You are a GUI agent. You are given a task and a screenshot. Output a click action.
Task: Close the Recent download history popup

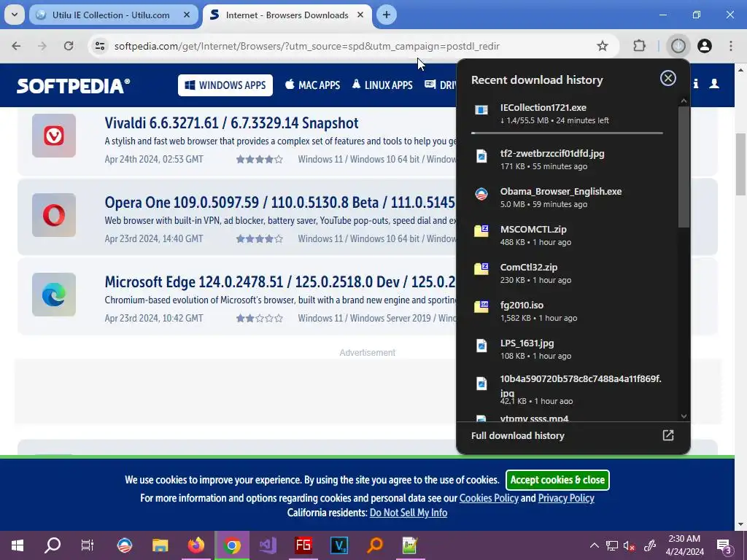668,78
